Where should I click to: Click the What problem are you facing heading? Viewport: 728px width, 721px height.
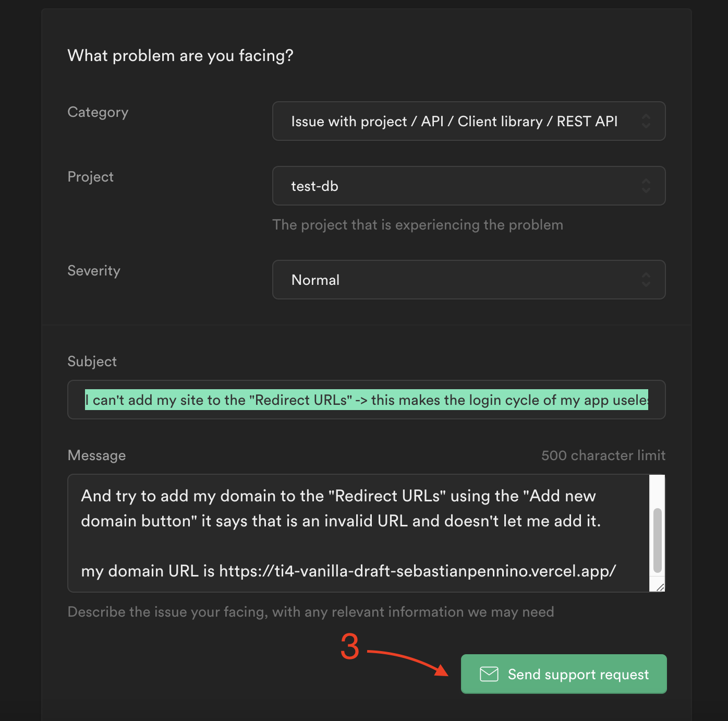180,55
